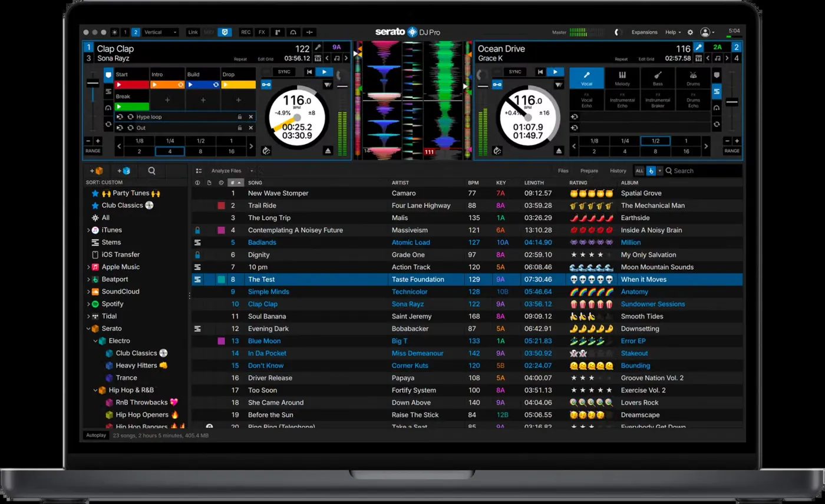This screenshot has height=504, width=825.
Task: Switch to the History panel tab
Action: pyautogui.click(x=618, y=171)
